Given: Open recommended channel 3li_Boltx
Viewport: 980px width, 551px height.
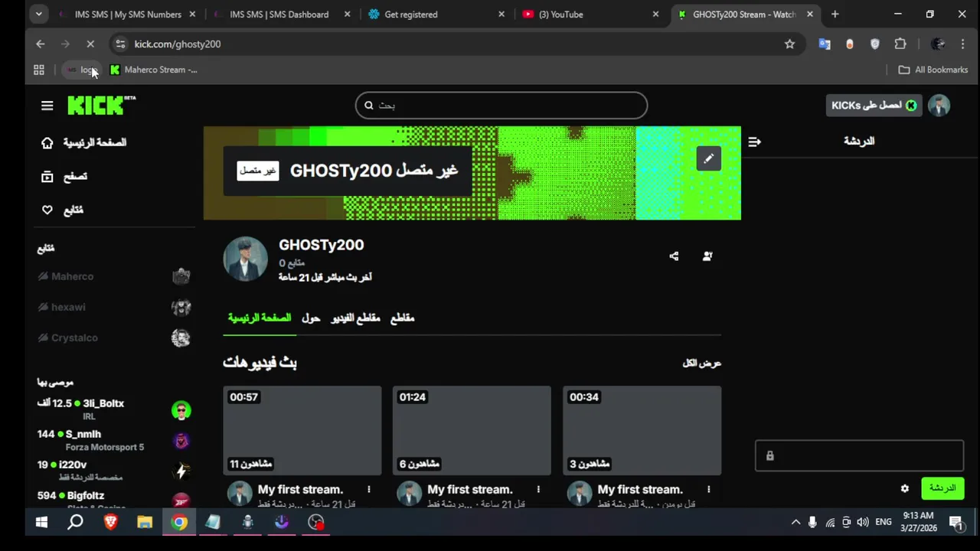Looking at the screenshot, I should [113, 409].
